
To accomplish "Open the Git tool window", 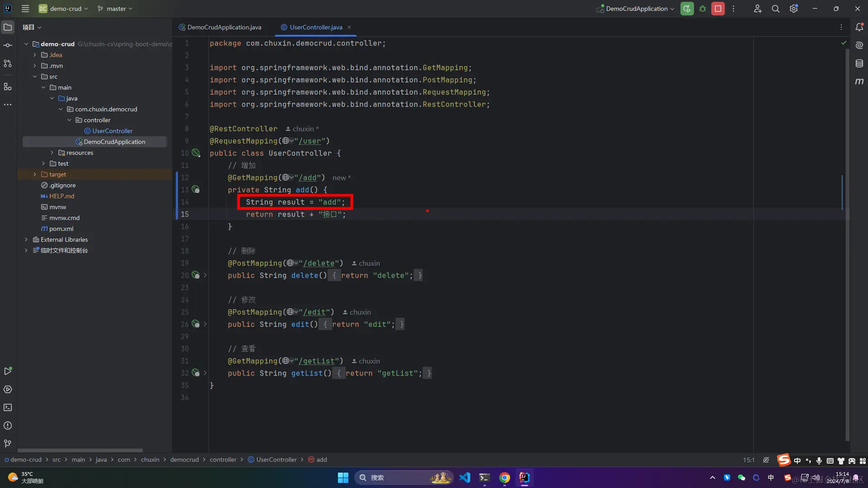I will [x=8, y=444].
